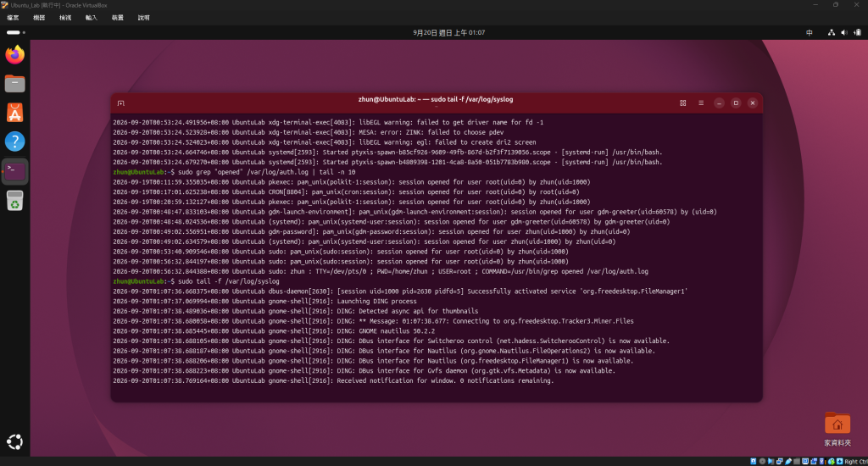868x466 pixels.
Task: Open the 機器 menu in VirtualBox
Action: point(39,18)
